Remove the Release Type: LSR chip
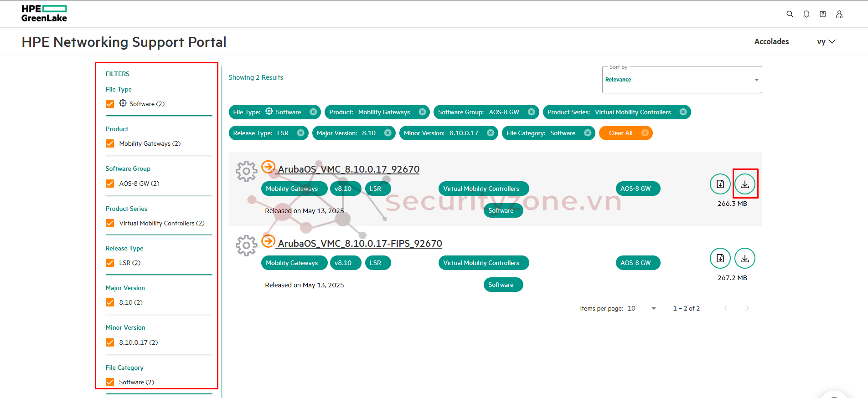Image resolution: width=868 pixels, height=398 pixels. pyautogui.click(x=301, y=133)
